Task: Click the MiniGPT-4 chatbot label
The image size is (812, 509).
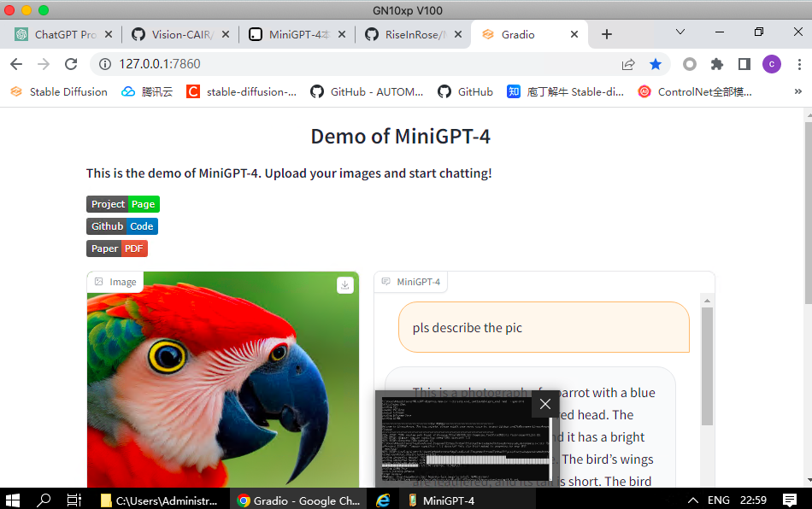Action: (x=410, y=282)
